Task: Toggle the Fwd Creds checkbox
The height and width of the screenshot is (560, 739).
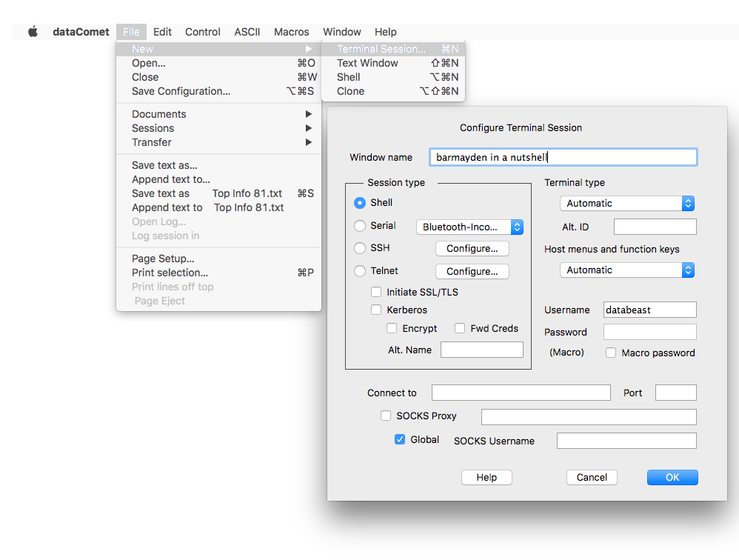Action: [x=460, y=328]
